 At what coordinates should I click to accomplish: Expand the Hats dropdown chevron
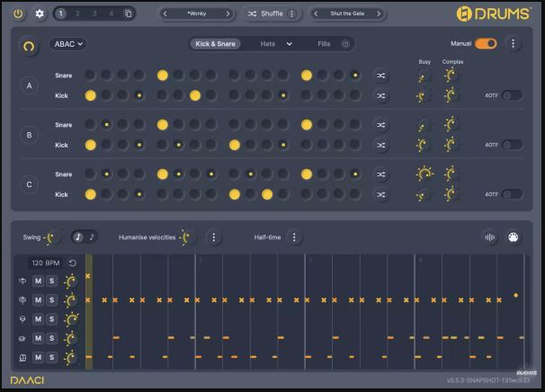click(x=290, y=44)
